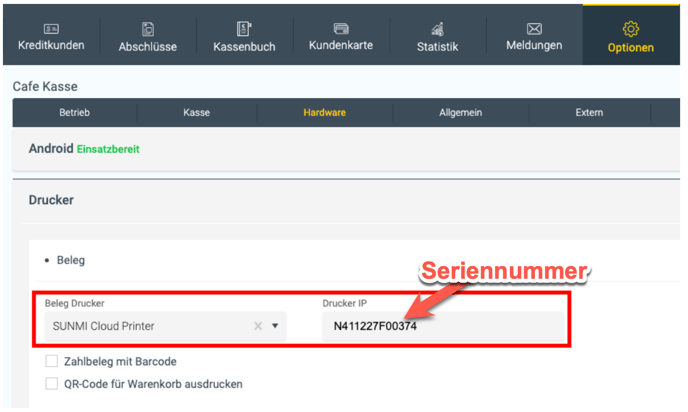Click the Einsatzbereit status text
The image size is (688, 412).
point(108,149)
